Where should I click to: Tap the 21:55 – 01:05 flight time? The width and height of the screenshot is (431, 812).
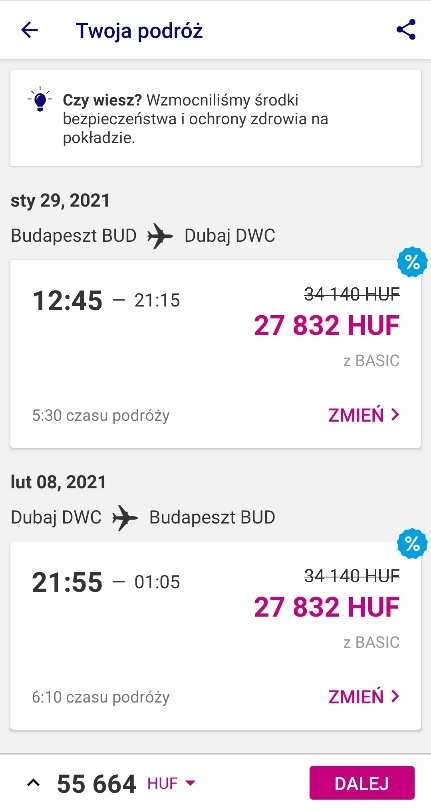click(106, 583)
